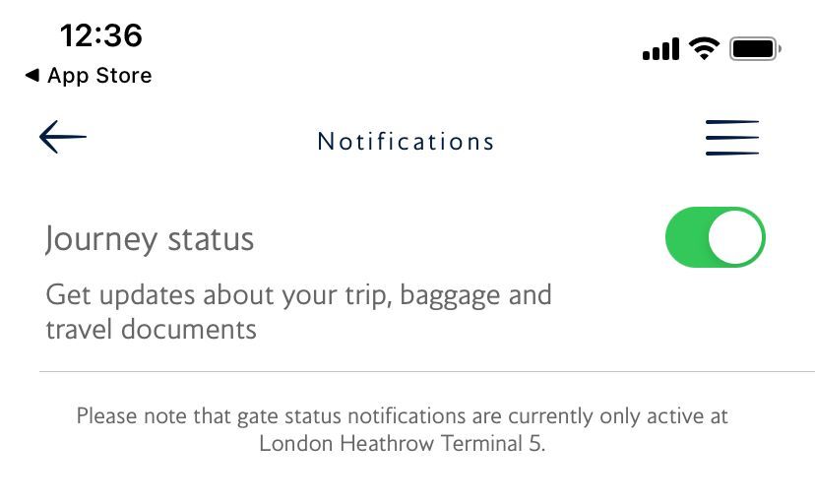Tap the Notifications page title
This screenshot has width=815, height=504.
406,142
